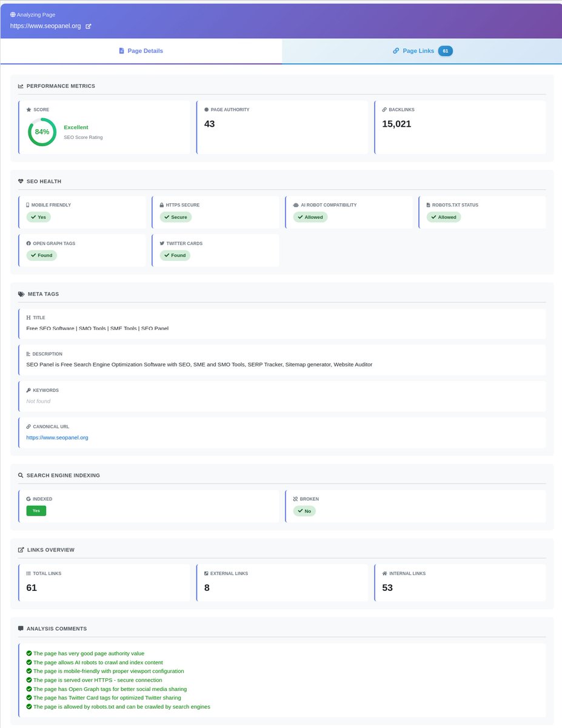
Task: Click the link icon beside Canonical URL
Action: tap(28, 426)
